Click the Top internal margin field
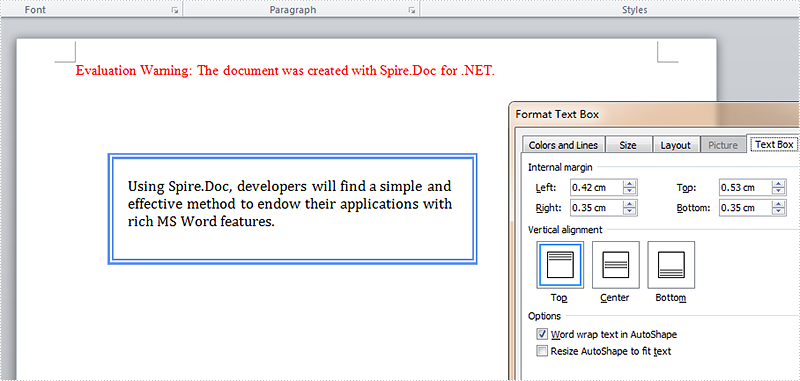 pyautogui.click(x=744, y=188)
